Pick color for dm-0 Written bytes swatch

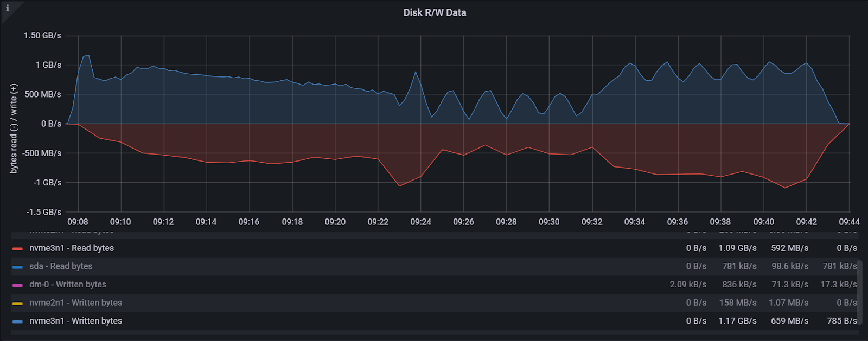pos(17,285)
